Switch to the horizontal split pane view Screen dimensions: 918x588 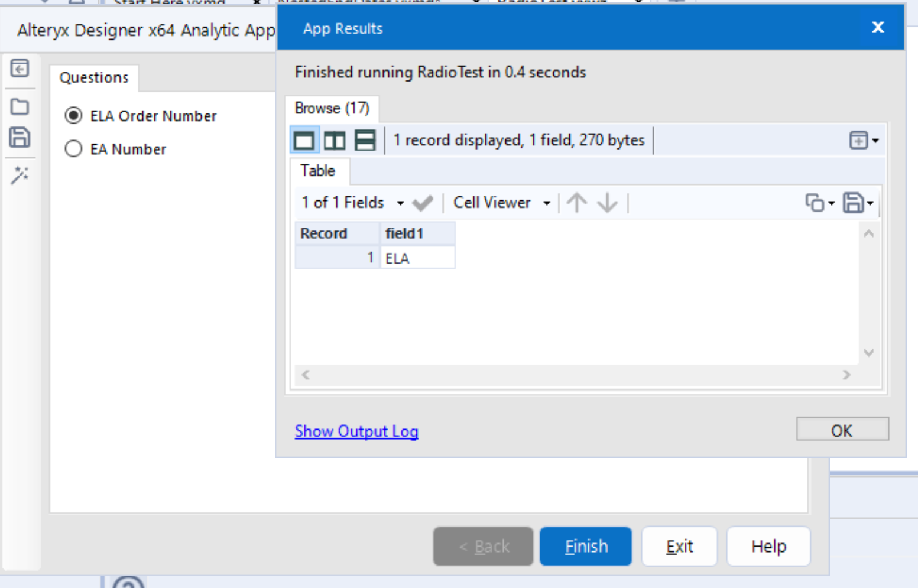(x=365, y=140)
